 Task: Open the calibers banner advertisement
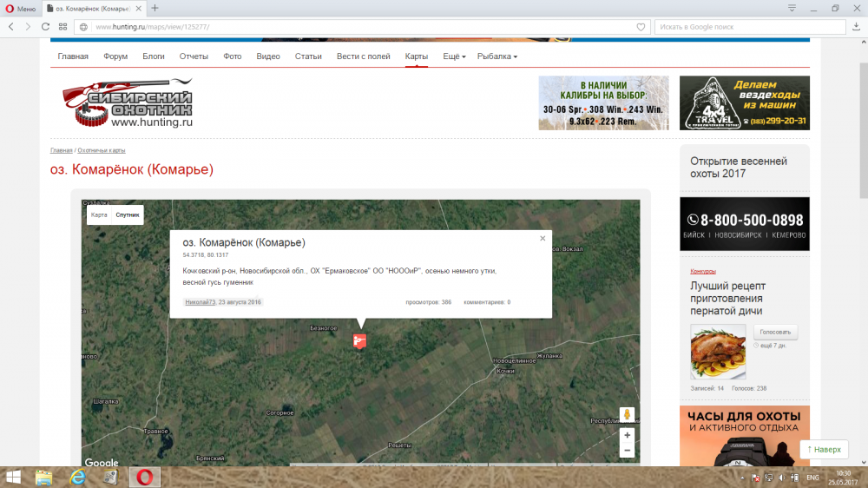coord(603,103)
